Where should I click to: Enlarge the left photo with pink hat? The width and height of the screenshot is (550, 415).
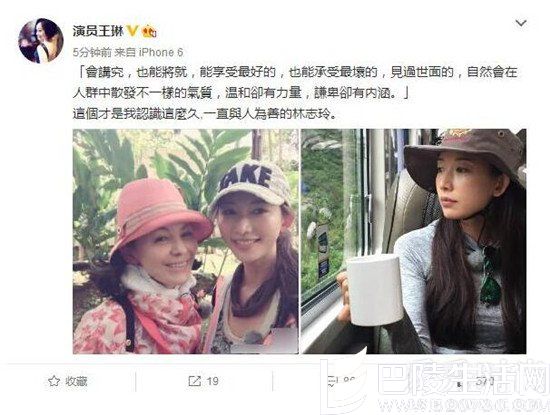186,241
